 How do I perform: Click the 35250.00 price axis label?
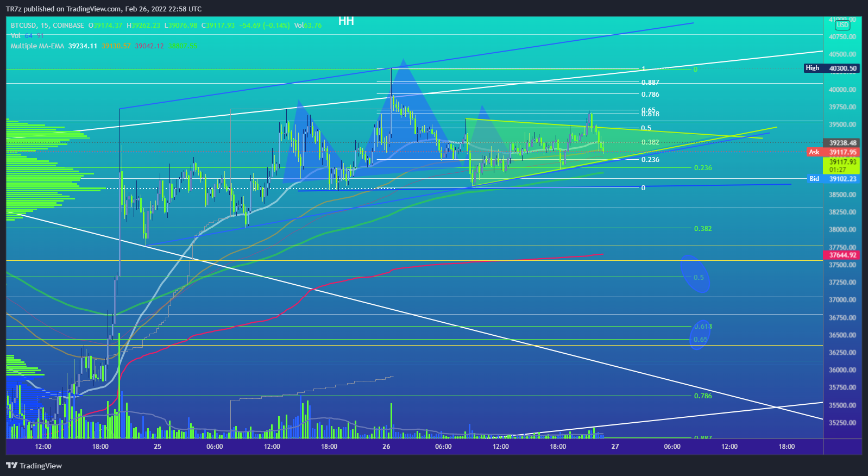pos(842,423)
